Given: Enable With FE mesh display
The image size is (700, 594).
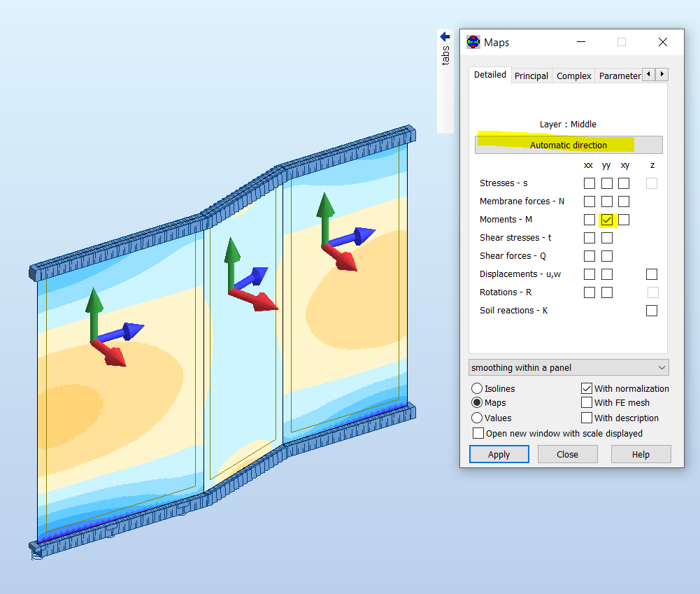Looking at the screenshot, I should [x=587, y=402].
